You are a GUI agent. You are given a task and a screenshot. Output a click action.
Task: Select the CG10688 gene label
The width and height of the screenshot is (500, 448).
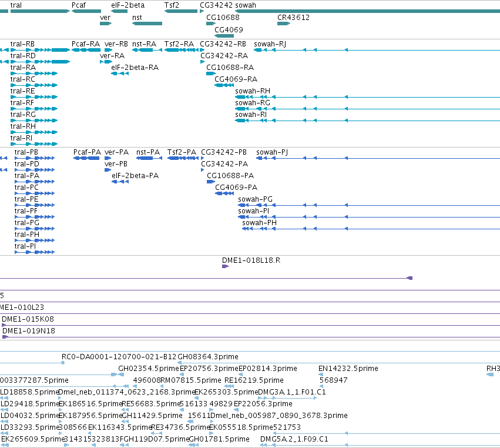pyautogui.click(x=223, y=18)
